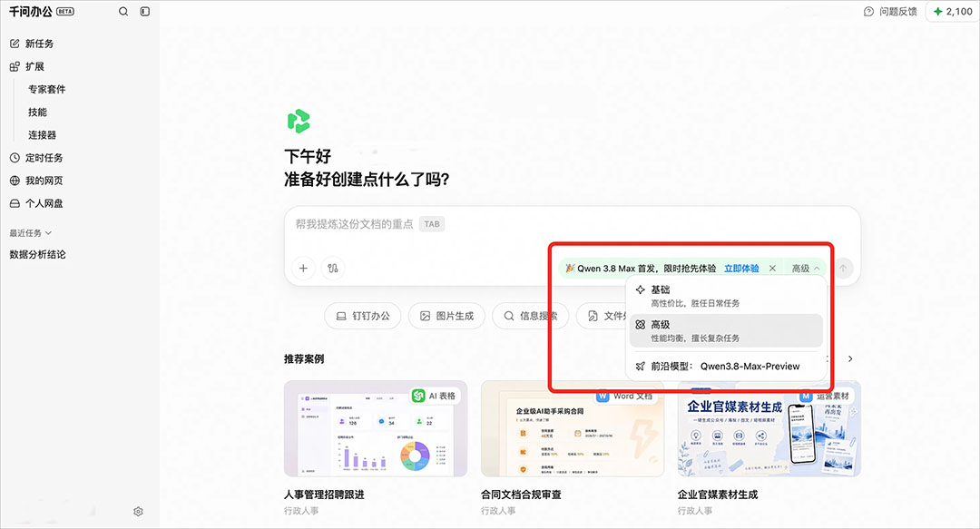This screenshot has height=529, width=980.
Task: Toggle the 高级 model dropdown
Action: (806, 269)
